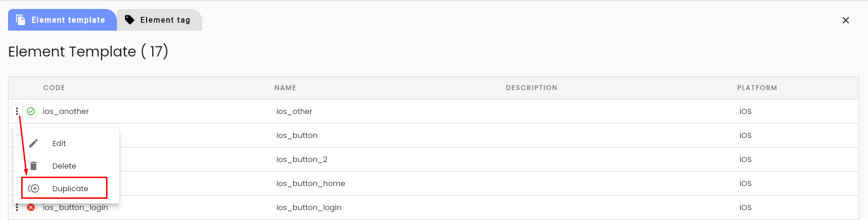Viewport: 868px width, 220px height.
Task: Click the trash Delete icon
Action: tap(33, 166)
